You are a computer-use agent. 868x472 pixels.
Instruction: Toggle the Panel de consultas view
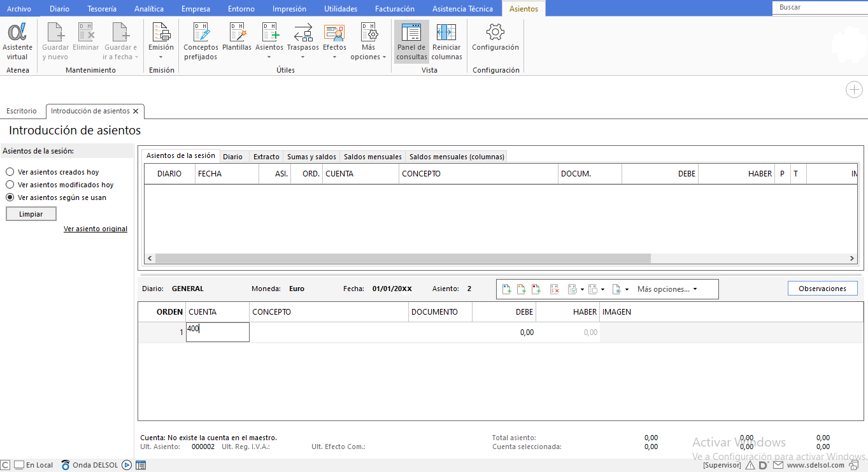[411, 42]
